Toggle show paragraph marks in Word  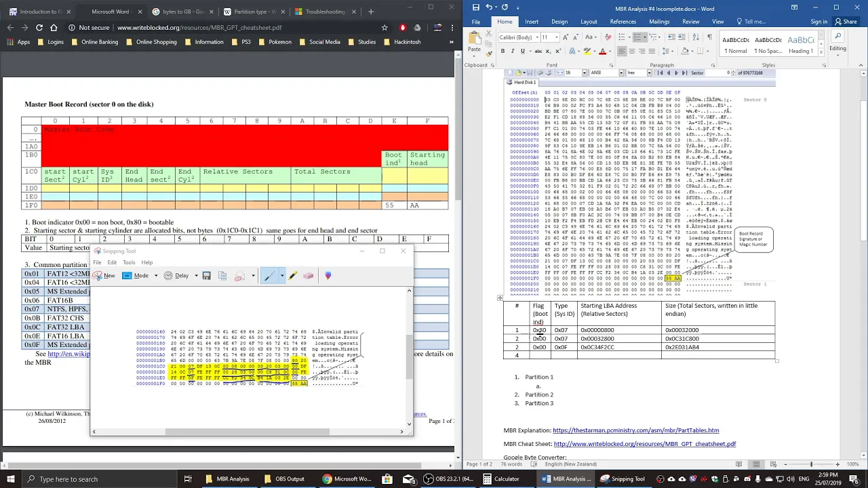[x=709, y=37]
